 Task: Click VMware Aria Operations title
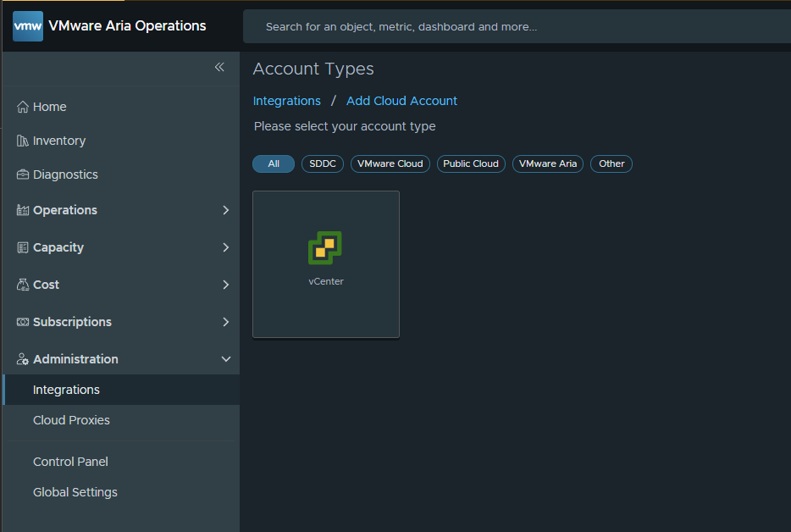tap(127, 25)
